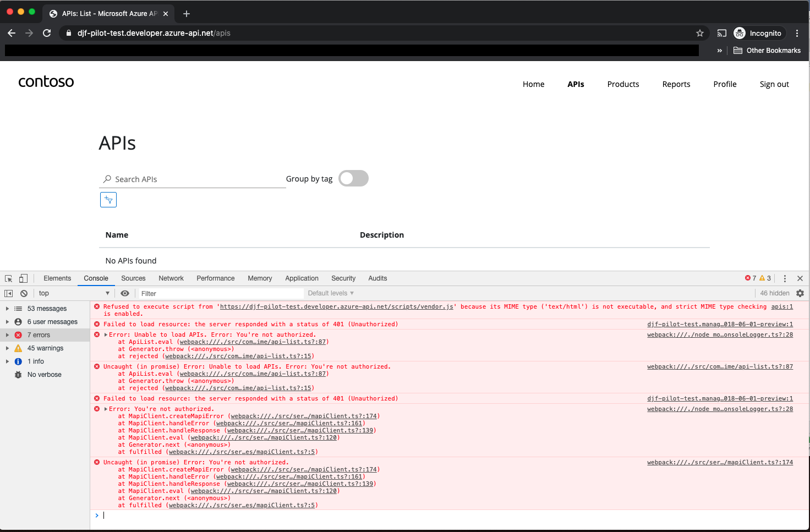Expand the 'Unable to load APIs' error
Screen dimensions: 810x532
click(105, 334)
